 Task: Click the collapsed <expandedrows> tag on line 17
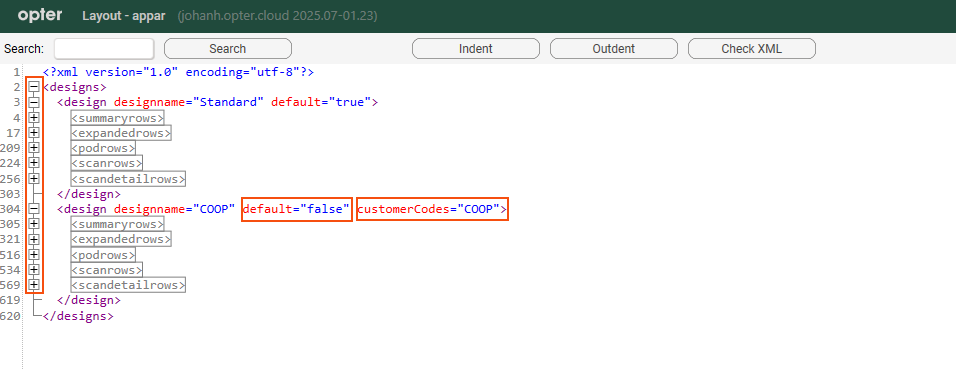121,133
